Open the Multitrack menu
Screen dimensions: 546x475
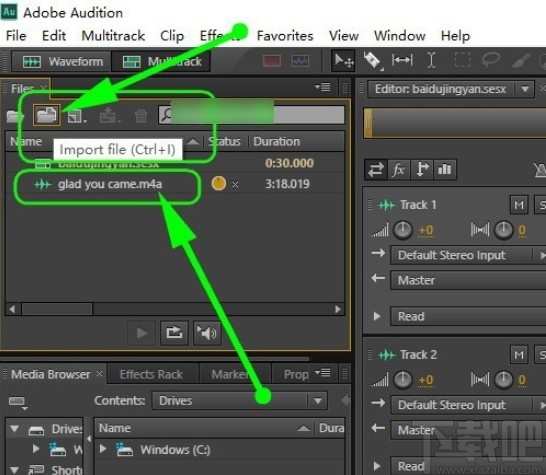click(113, 36)
